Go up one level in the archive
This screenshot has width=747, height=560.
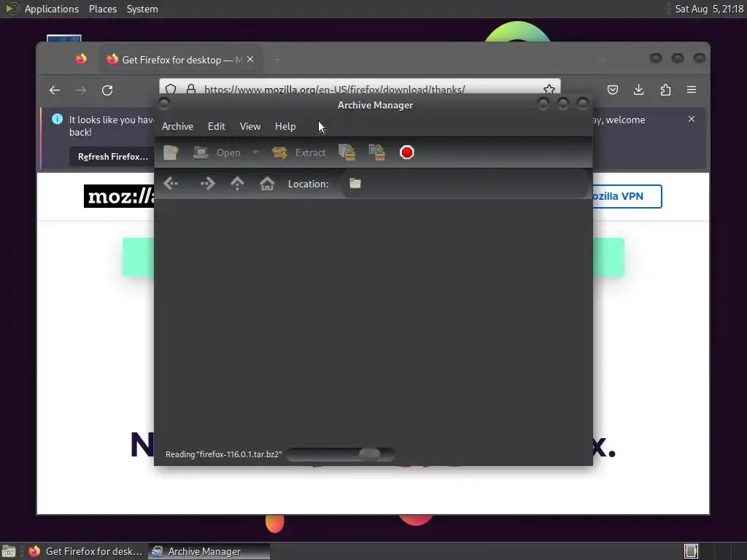tap(237, 183)
